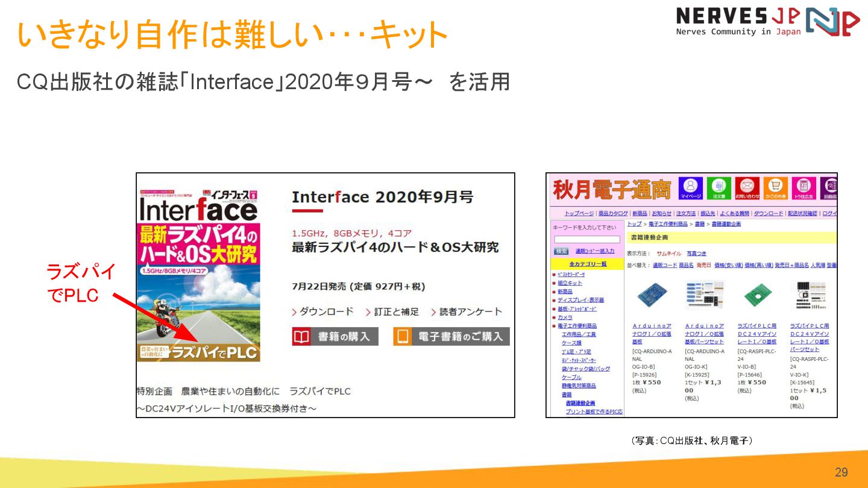Open the 配送状況確認 nav link
This screenshot has width=868, height=488.
coord(803,213)
